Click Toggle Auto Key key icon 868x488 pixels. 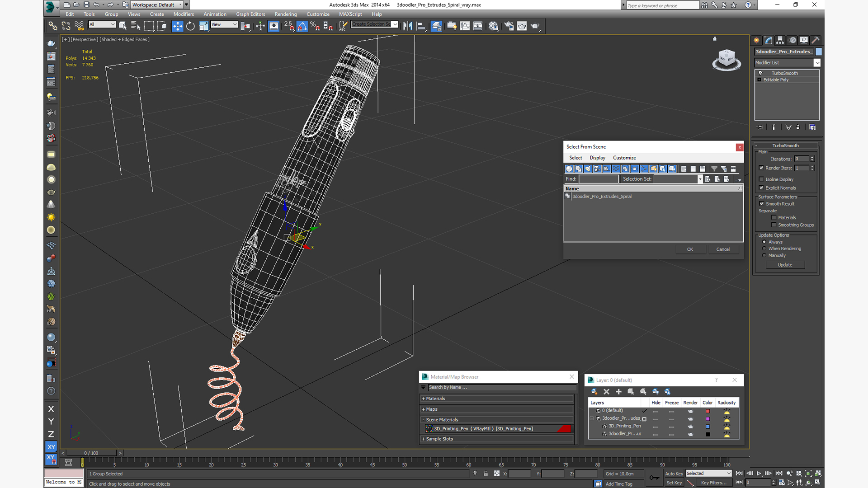pyautogui.click(x=654, y=478)
